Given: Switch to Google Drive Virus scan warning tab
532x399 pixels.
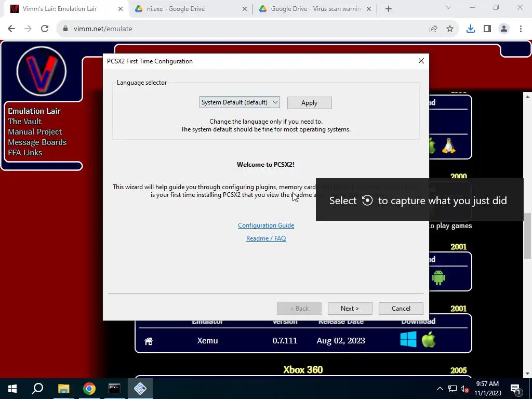Looking at the screenshot, I should 315,9.
